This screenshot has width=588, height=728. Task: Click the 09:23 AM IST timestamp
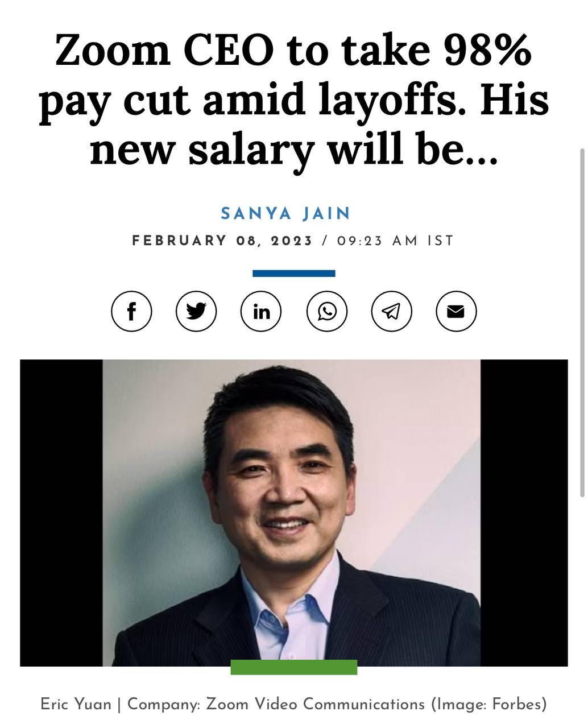click(x=396, y=241)
